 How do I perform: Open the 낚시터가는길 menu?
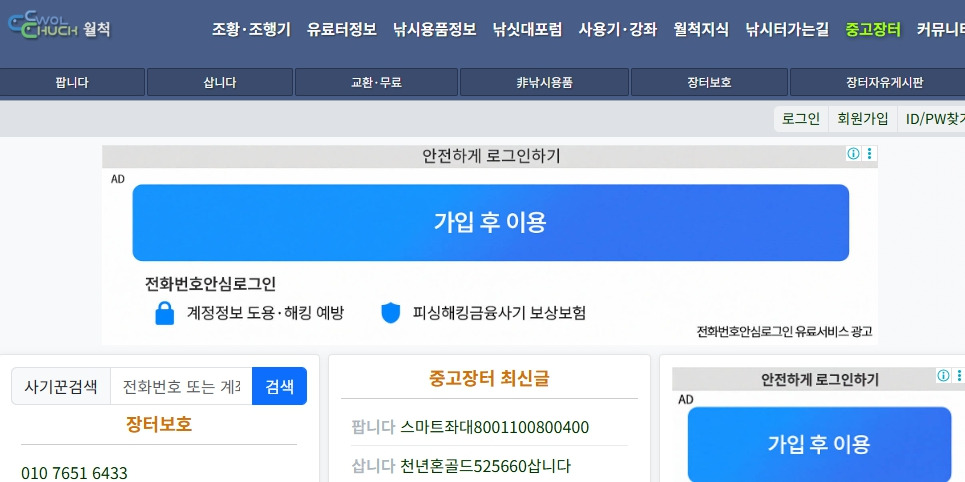tap(787, 29)
